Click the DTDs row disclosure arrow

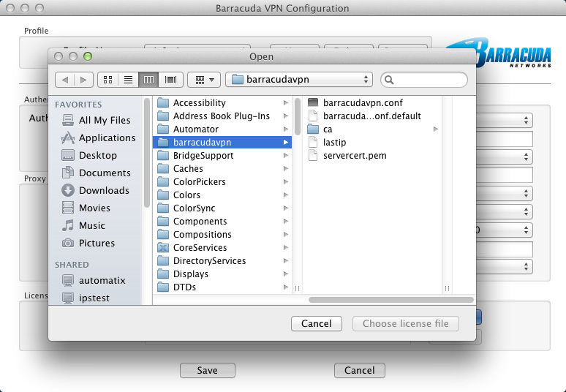click(x=286, y=287)
